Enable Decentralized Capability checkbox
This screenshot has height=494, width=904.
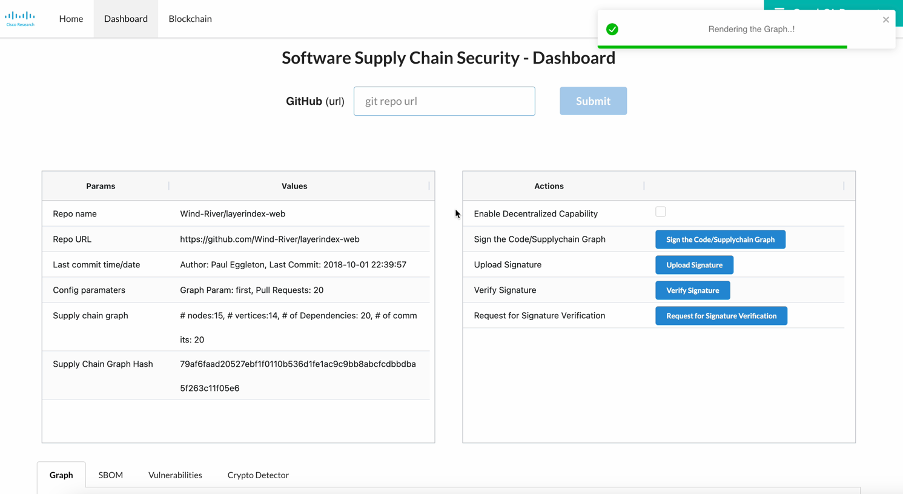(660, 212)
